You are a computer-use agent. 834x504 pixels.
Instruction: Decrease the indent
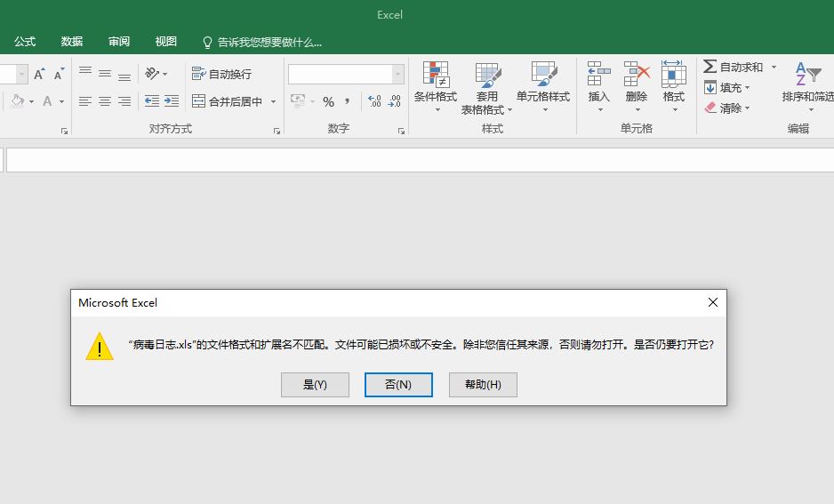(152, 101)
